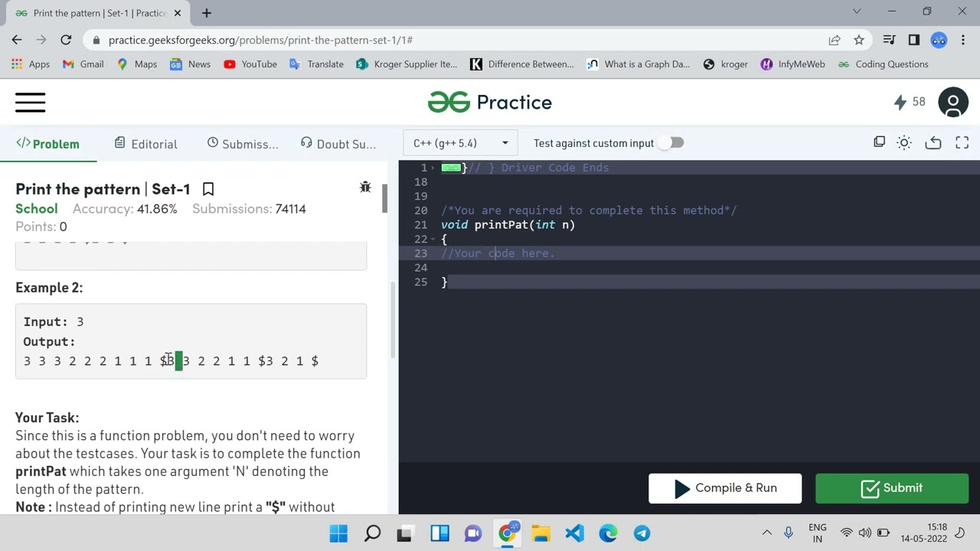Report a bug via the bug icon

click(365, 187)
